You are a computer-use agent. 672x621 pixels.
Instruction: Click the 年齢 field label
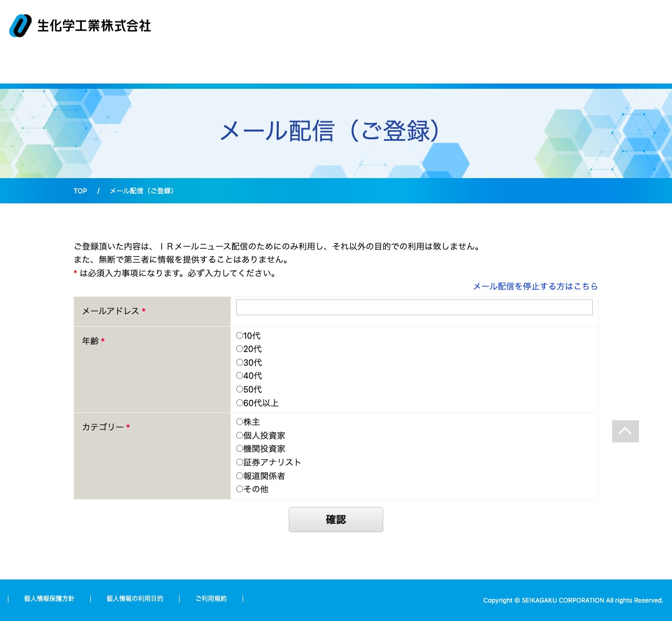[90, 341]
